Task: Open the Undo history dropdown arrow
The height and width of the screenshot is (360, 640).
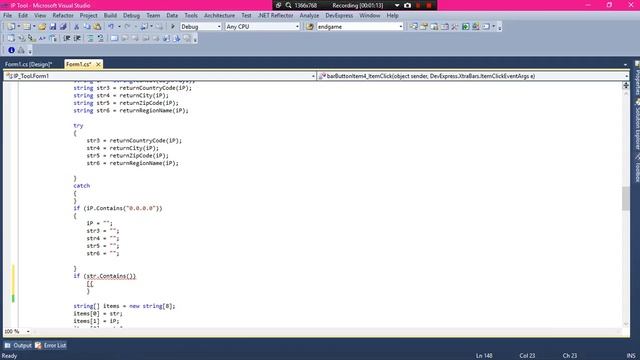Action: pos(119,27)
